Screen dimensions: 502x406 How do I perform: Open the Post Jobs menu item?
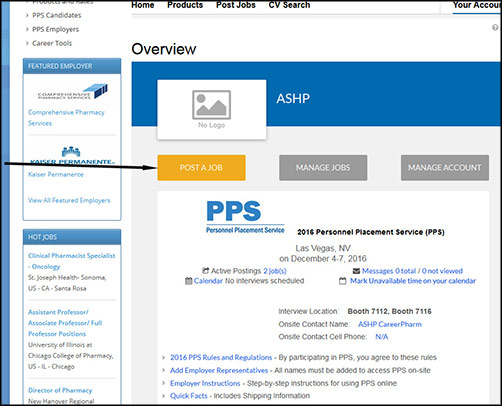coord(236,5)
